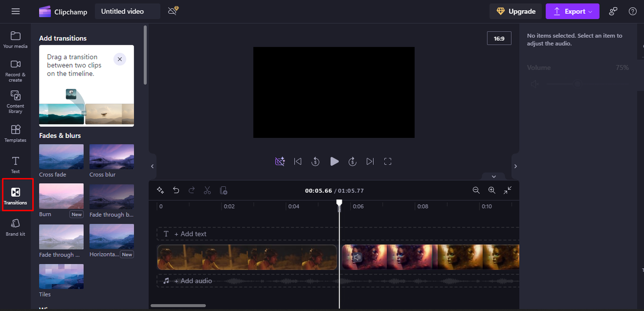Click the horizontal timeline scrollbar
The height and width of the screenshot is (311, 644).
[x=178, y=305]
